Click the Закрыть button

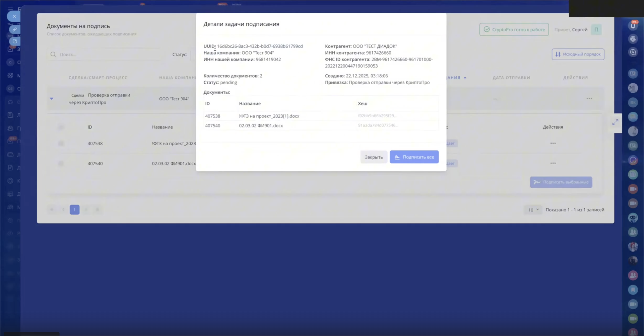(374, 157)
